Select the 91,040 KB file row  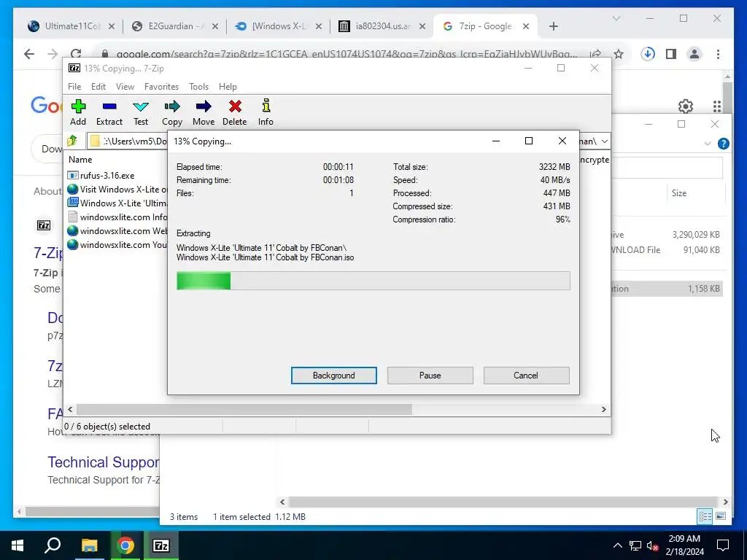point(667,249)
